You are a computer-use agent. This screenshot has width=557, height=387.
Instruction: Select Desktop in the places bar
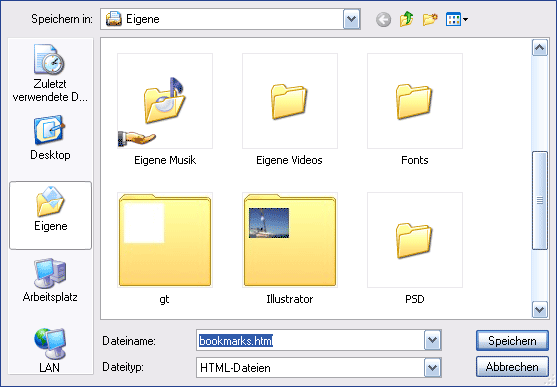[50, 138]
